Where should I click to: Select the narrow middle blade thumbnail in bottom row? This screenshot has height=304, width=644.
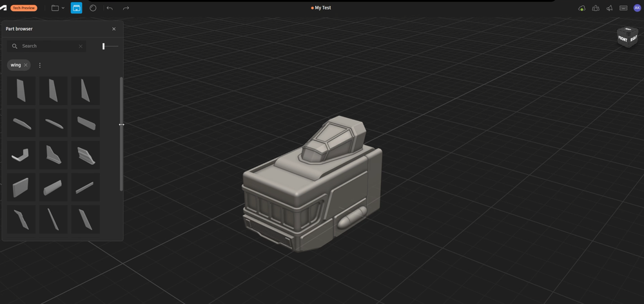click(x=54, y=220)
